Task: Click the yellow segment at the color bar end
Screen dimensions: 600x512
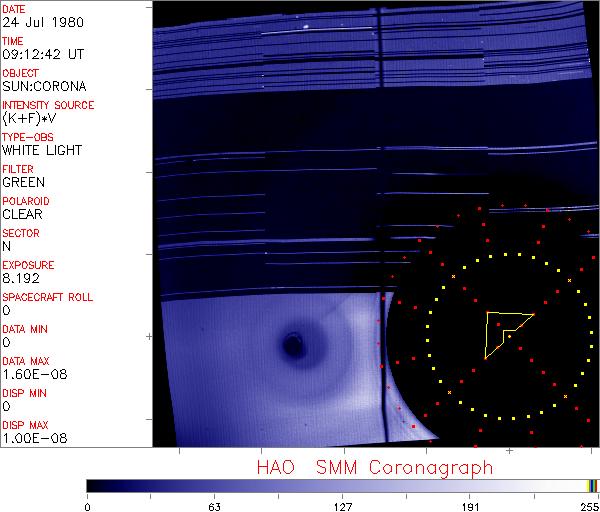Action: tap(590, 485)
